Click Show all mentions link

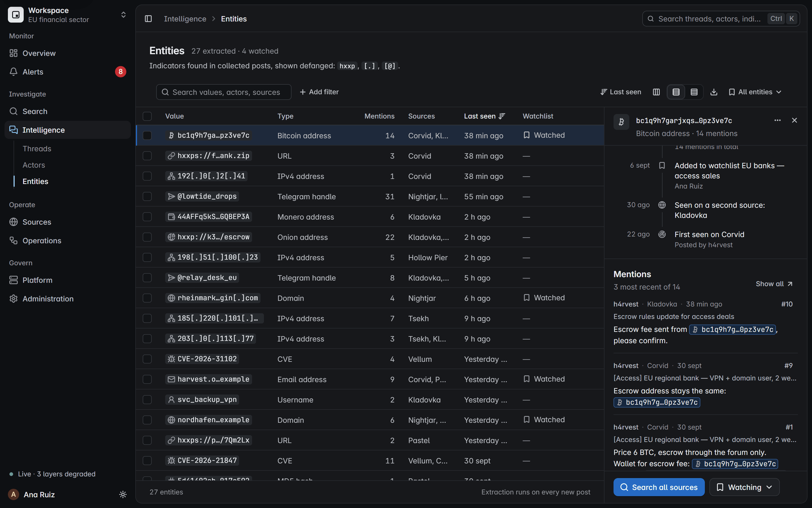pos(774,284)
